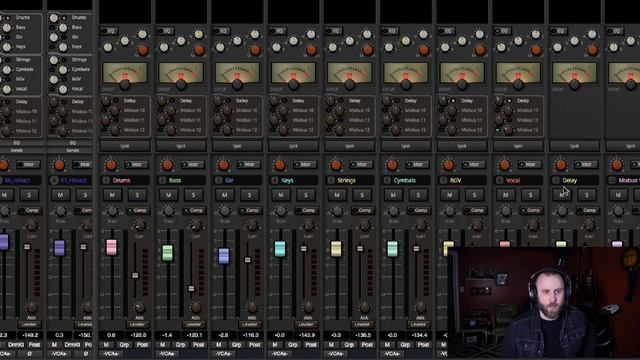Toggle the Delay send on Vocal strip

[x=509, y=100]
